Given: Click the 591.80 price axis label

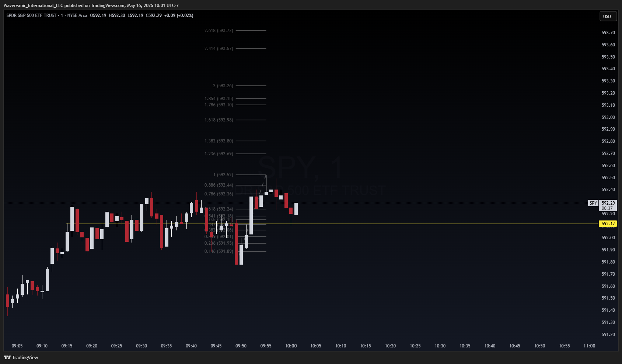Looking at the screenshot, I should pos(608,262).
